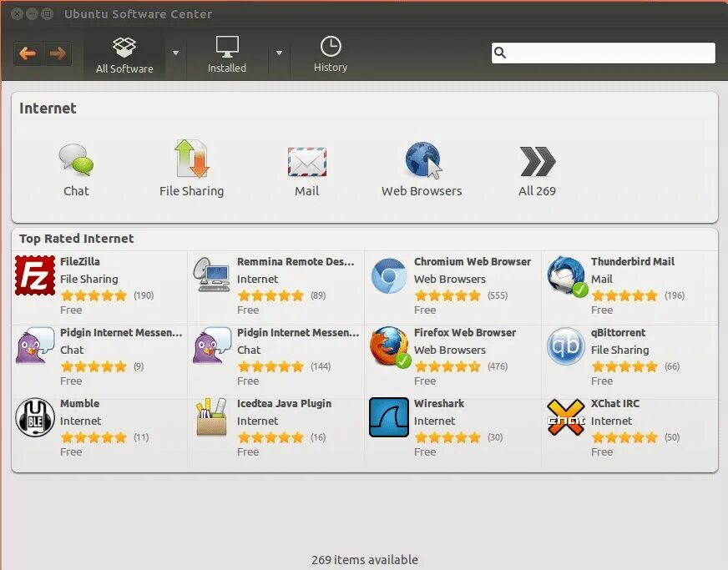Open the All Software view
The image size is (728, 570).
pos(124,56)
